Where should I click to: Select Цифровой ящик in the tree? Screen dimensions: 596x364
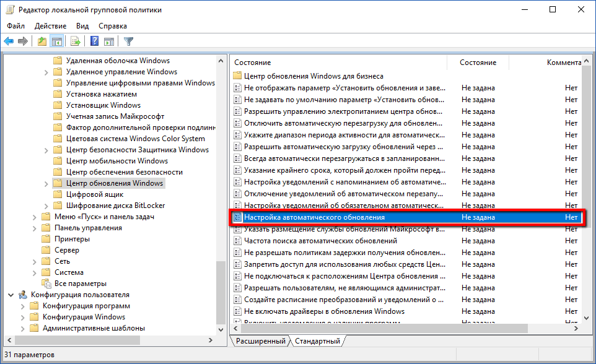[x=95, y=194]
